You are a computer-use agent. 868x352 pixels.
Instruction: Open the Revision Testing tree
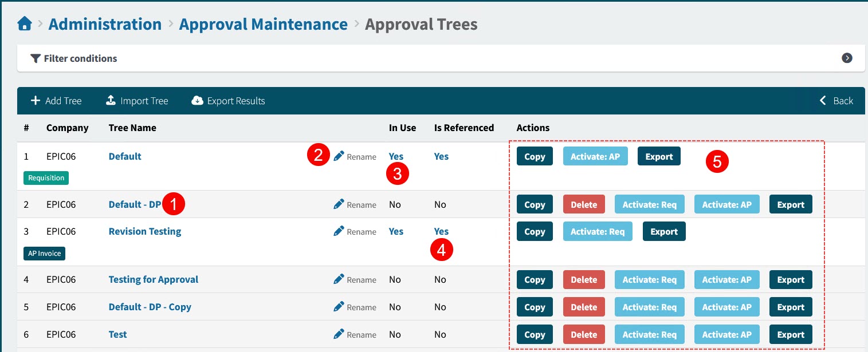point(145,231)
